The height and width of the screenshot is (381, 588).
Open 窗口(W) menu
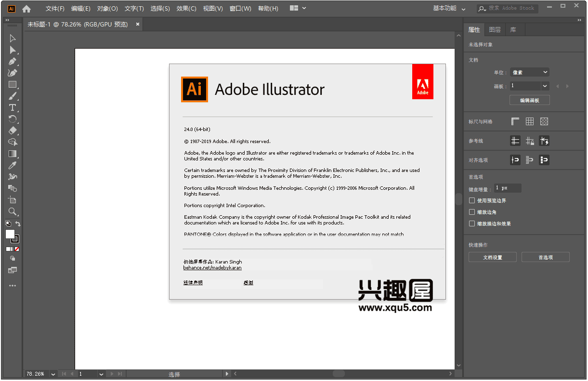click(x=240, y=9)
